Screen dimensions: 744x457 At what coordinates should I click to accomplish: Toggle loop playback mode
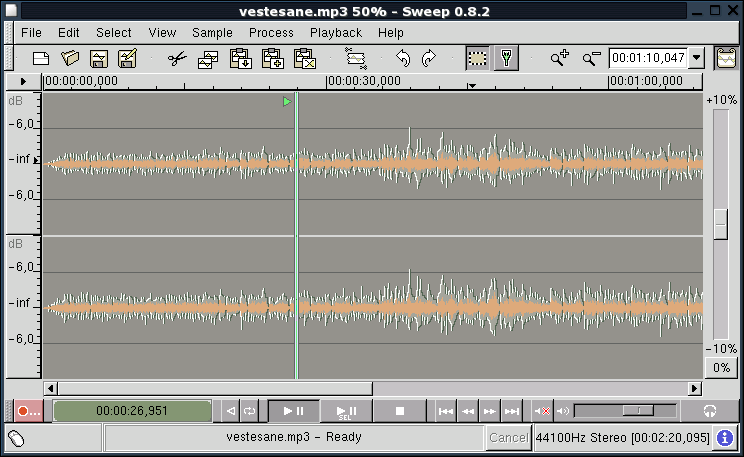pyautogui.click(x=250, y=411)
